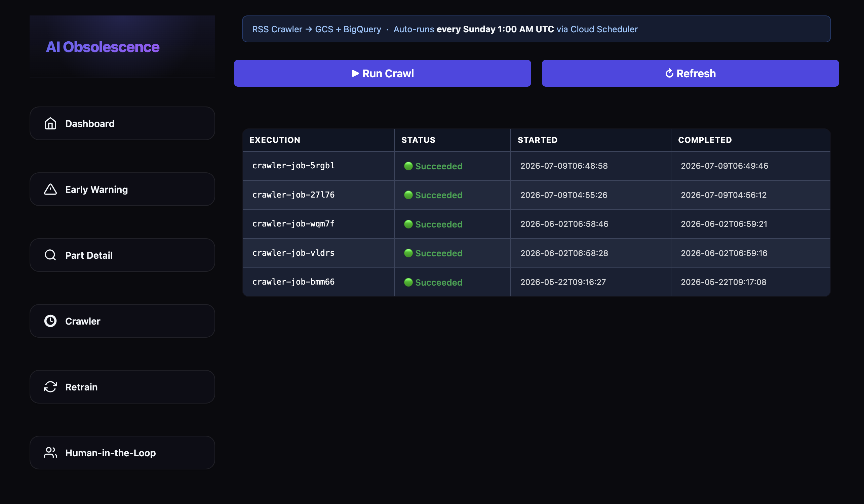This screenshot has height=504, width=864.
Task: Click start time 2026-07-09T04:55:26
Action: click(x=564, y=195)
